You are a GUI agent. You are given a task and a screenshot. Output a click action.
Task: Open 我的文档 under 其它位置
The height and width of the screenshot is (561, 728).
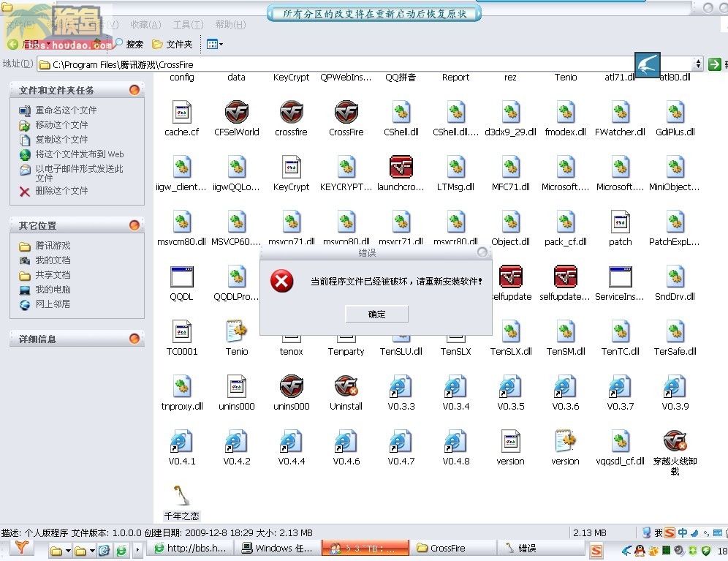[x=53, y=260]
